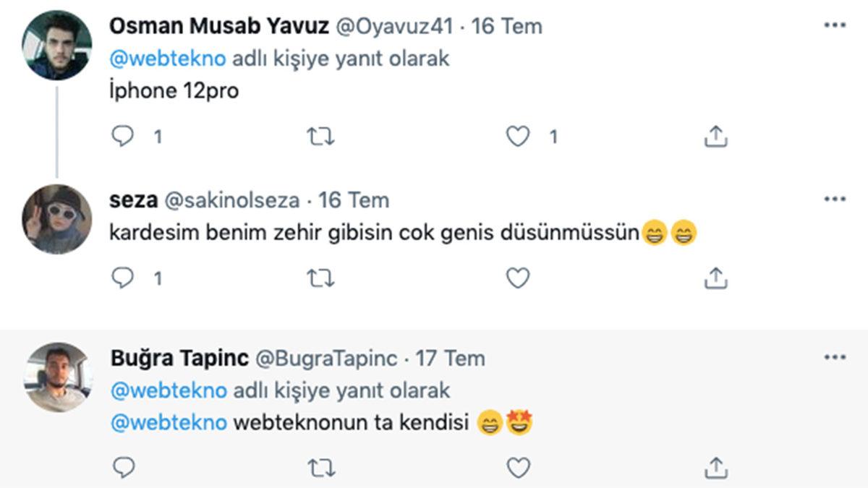The width and height of the screenshot is (868, 488).
Task: Like Osman Musab Yavuz's iPhone 12pro reply
Action: (x=518, y=134)
